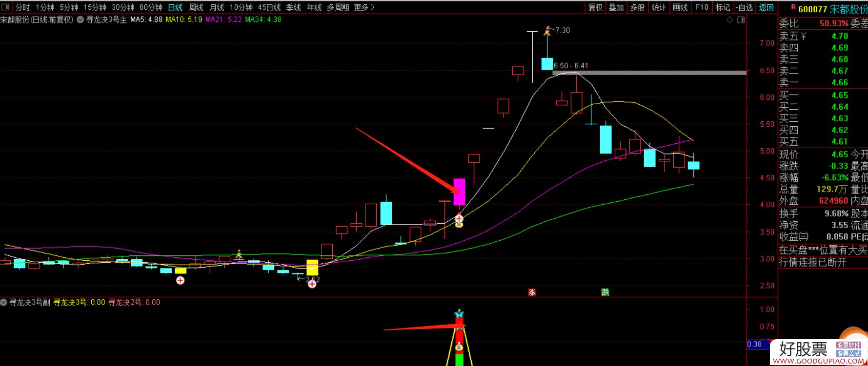Viewport: 868px width, 366px height.
Task: Open the 寻龙决3号副 sub-indicator dropdown arrow
Action: 4,302
